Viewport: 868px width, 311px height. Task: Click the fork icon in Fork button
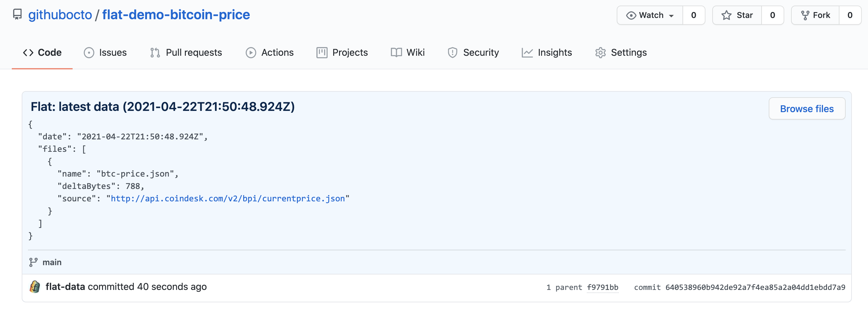click(x=805, y=15)
